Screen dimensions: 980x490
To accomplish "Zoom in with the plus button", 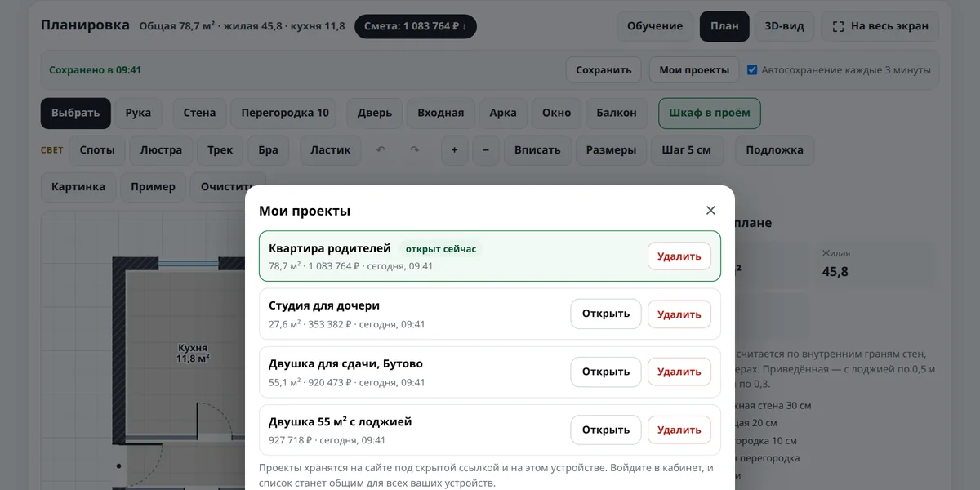I will tap(454, 150).
